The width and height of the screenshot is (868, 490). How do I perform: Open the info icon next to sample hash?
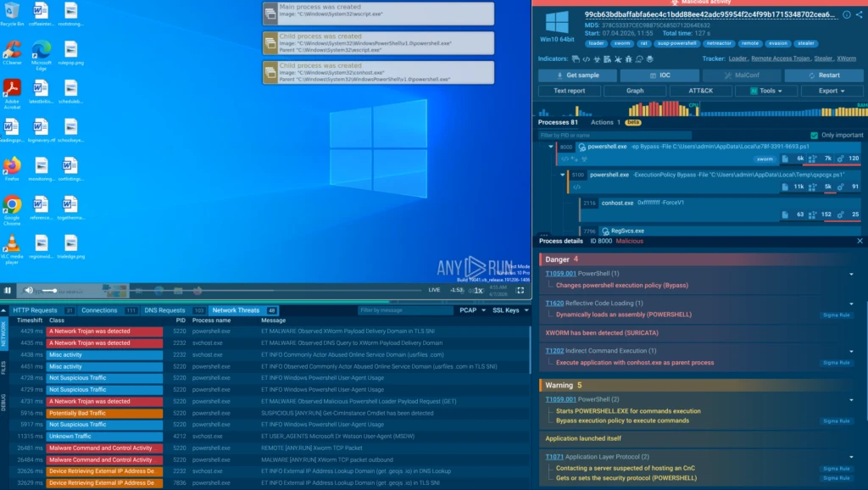(846, 15)
